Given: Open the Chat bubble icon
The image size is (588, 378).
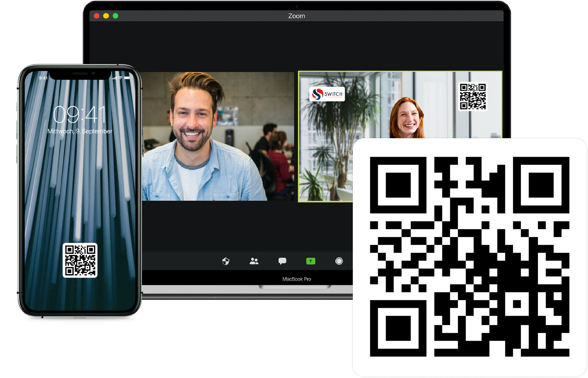Looking at the screenshot, I should click(x=282, y=261).
